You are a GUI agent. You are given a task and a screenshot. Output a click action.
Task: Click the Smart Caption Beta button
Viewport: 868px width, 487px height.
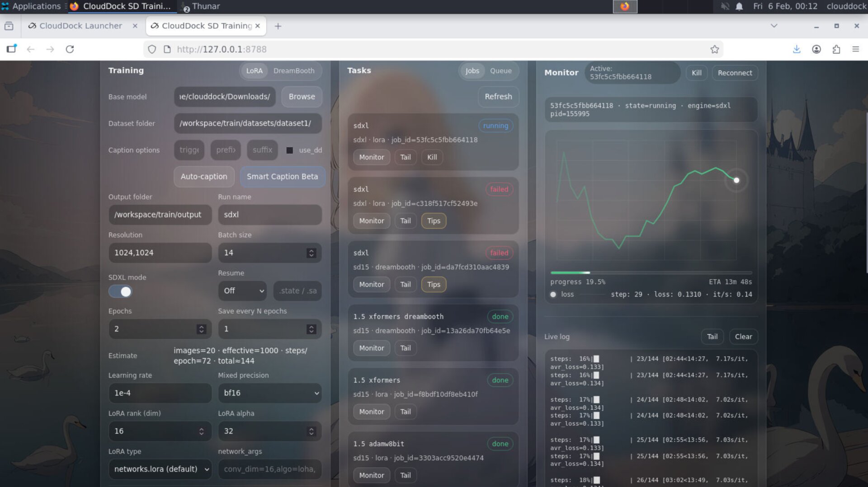(282, 177)
